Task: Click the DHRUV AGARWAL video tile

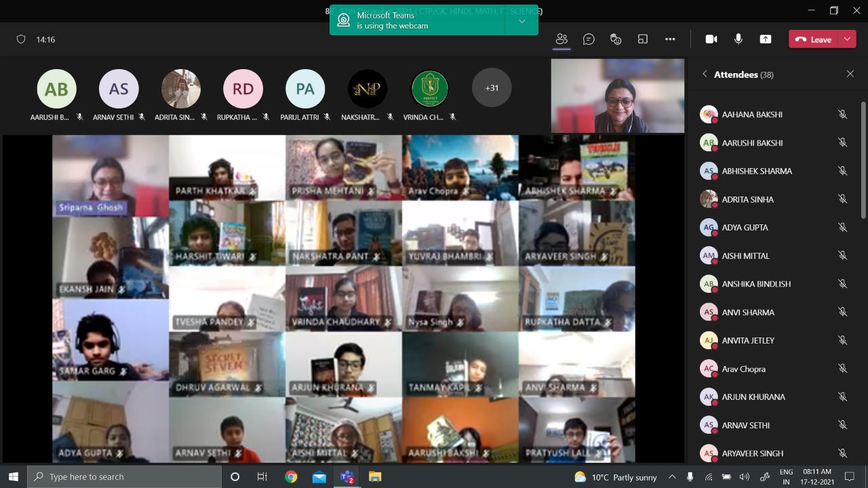Action: 227,364
